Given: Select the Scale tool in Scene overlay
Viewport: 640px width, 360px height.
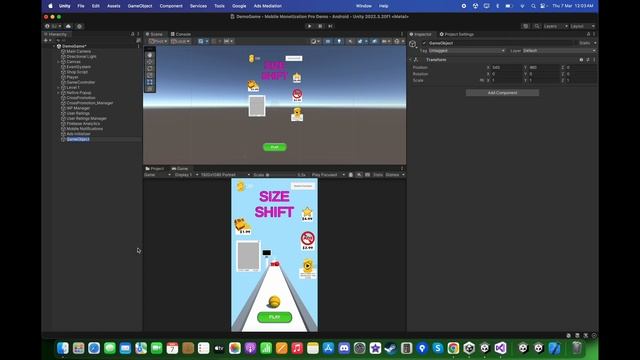Looking at the screenshot, I should 150,76.
